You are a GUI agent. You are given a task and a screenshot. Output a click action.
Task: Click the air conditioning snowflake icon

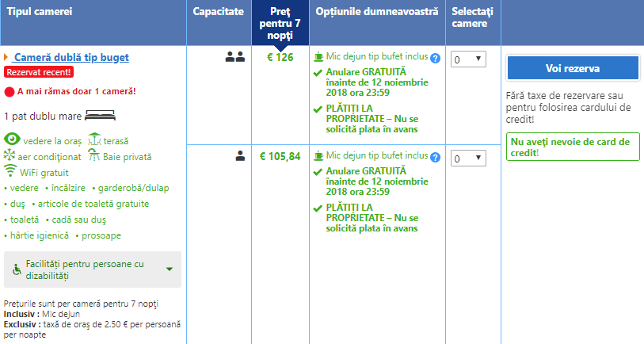[10, 156]
